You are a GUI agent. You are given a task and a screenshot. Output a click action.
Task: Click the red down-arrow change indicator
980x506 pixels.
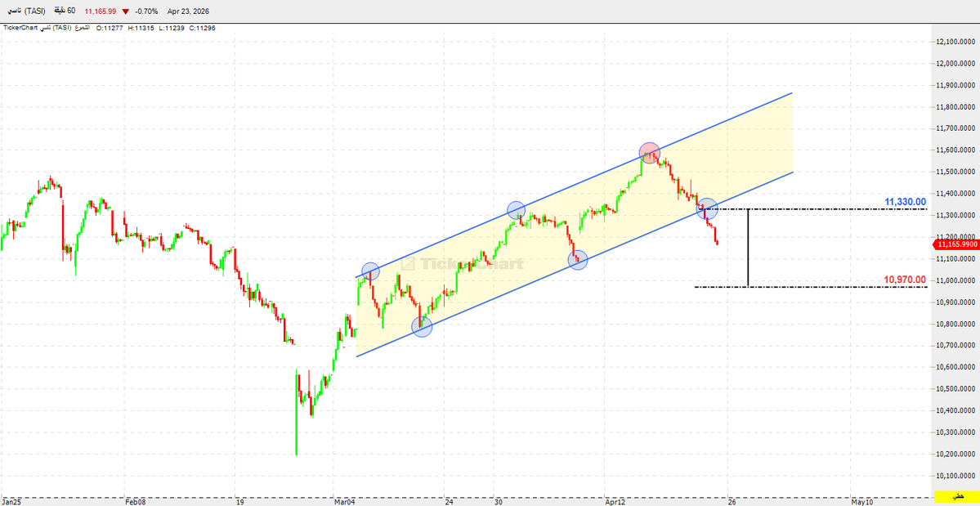(x=126, y=12)
